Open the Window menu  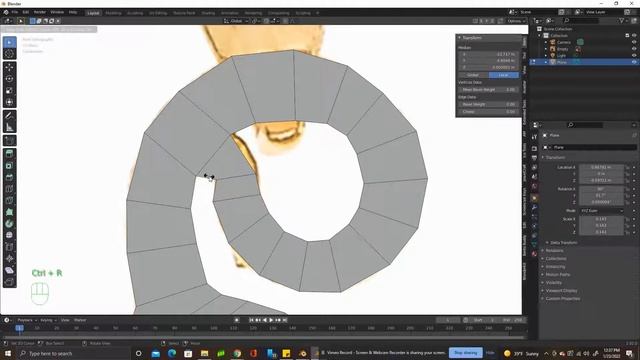pyautogui.click(x=57, y=12)
